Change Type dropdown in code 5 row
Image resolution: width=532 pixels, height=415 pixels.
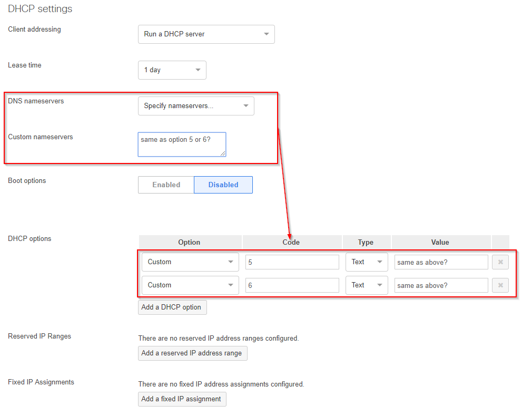(x=367, y=262)
